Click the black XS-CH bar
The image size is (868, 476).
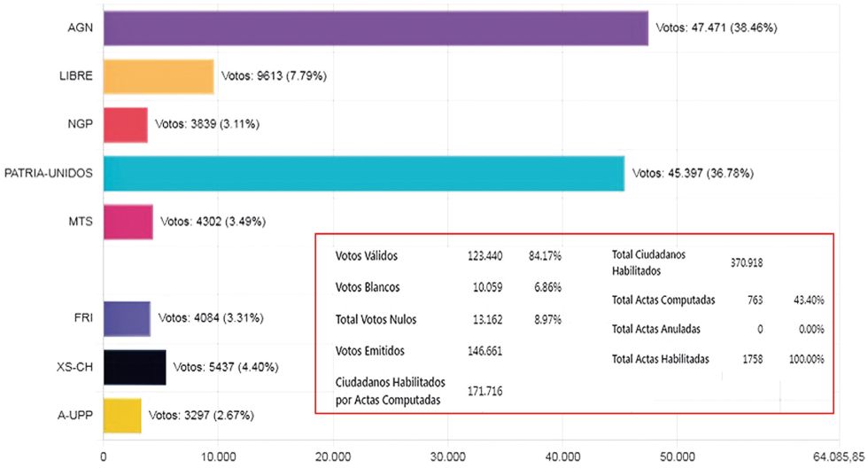134,367
